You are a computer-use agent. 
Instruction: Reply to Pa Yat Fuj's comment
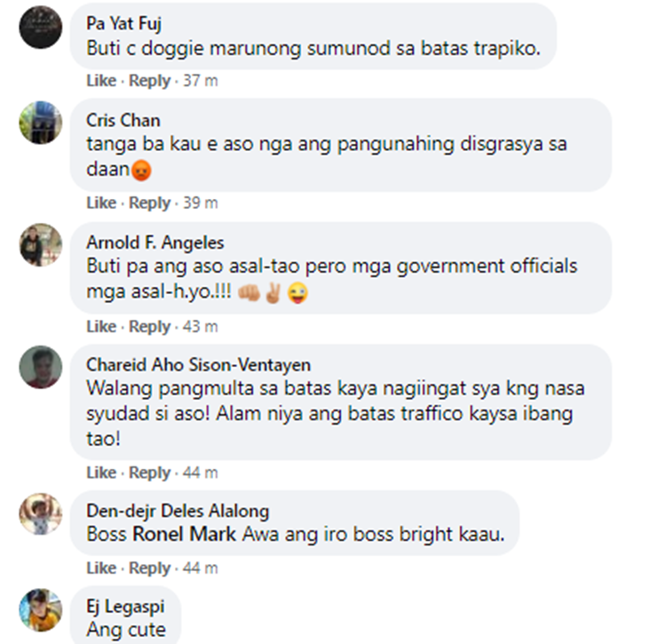coord(149,81)
